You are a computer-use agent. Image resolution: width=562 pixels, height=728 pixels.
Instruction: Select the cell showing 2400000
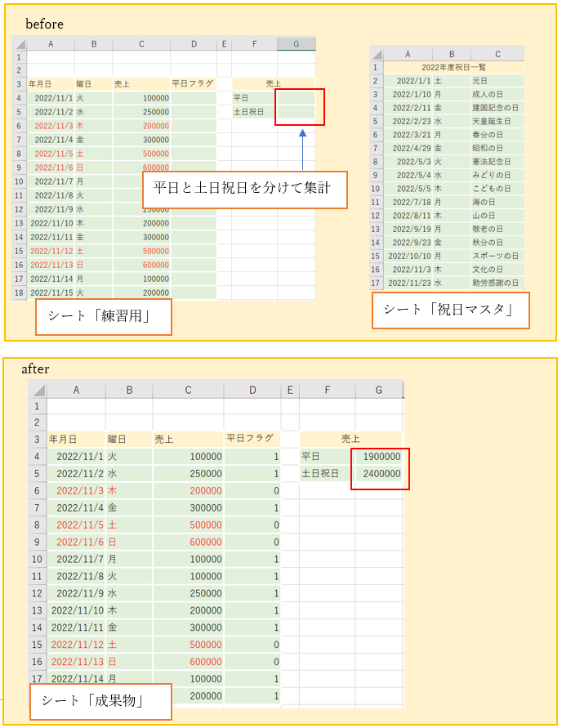(378, 473)
